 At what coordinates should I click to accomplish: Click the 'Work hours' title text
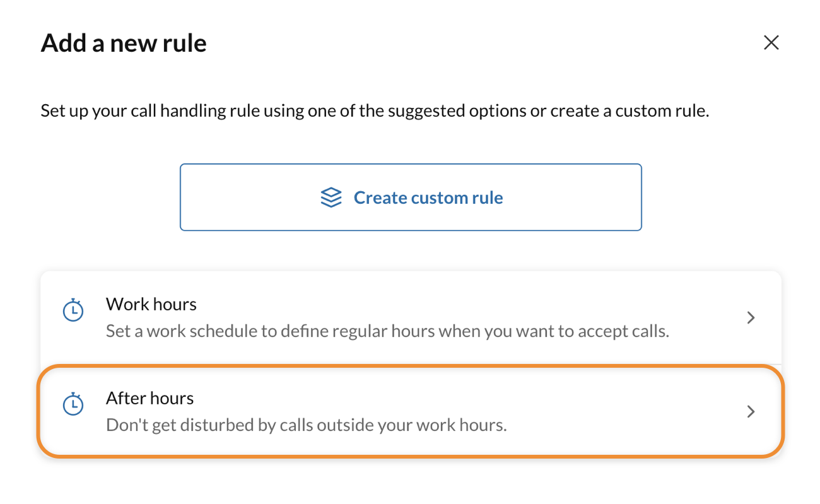(x=151, y=304)
